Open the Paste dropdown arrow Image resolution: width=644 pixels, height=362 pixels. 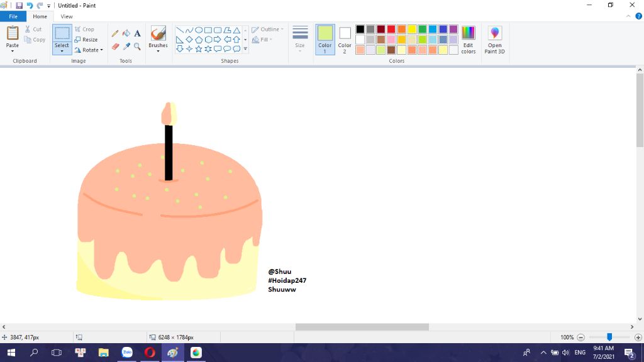tap(13, 51)
